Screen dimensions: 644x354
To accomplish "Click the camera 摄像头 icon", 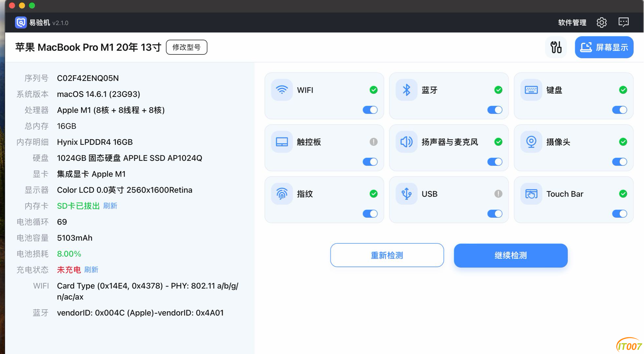I will point(531,142).
